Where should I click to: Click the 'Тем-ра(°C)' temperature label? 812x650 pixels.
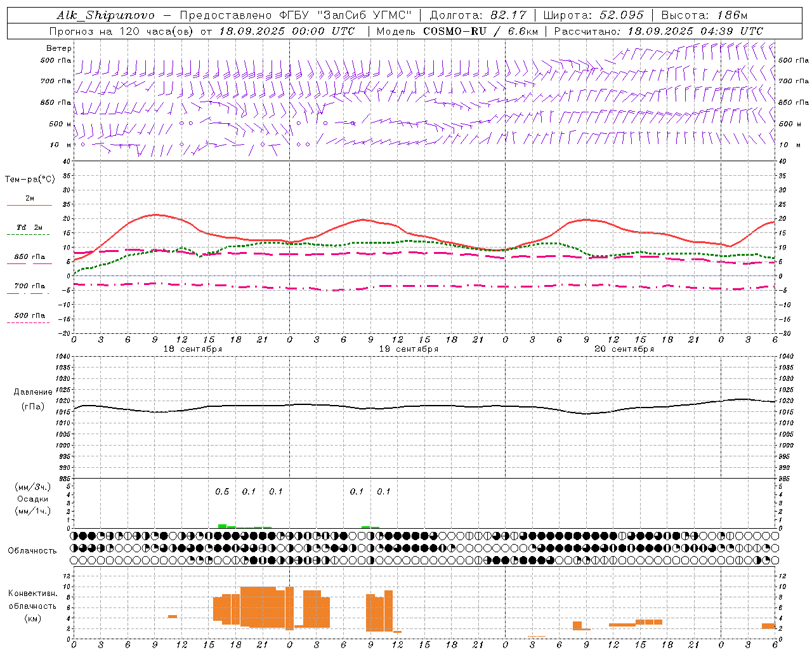(x=30, y=180)
